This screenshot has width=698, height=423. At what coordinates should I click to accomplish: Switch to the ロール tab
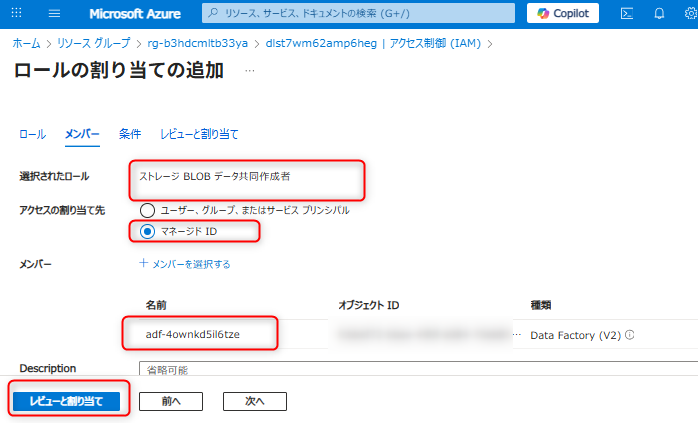tap(32, 134)
